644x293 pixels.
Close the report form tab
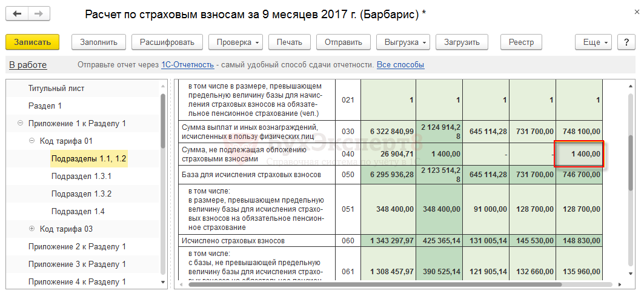pyautogui.click(x=637, y=13)
